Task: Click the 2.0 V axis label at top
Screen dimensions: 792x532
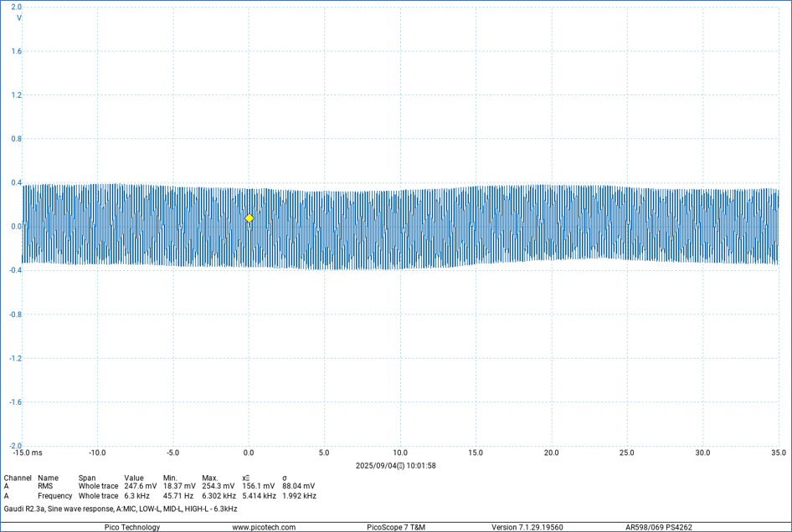Action: tap(17, 7)
